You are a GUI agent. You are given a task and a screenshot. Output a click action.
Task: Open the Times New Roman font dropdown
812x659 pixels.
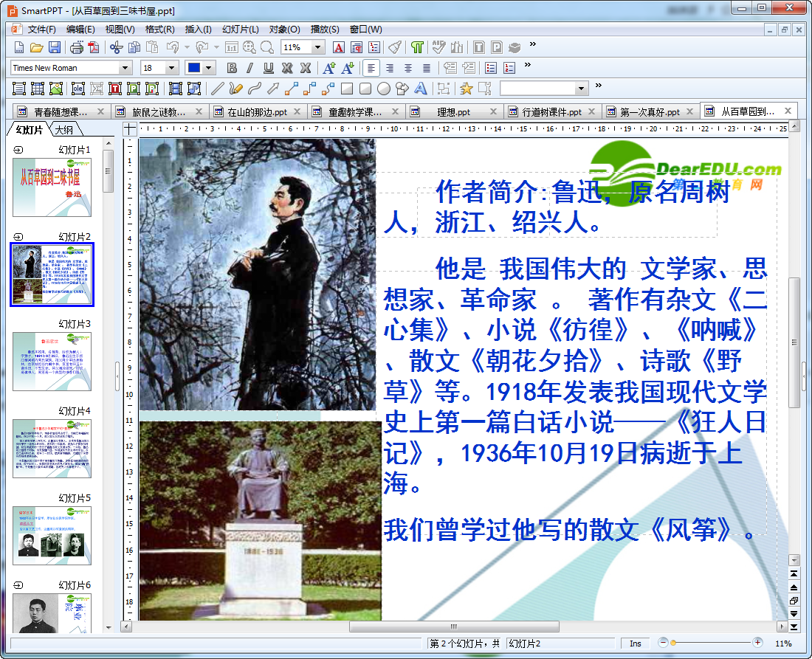click(x=125, y=68)
